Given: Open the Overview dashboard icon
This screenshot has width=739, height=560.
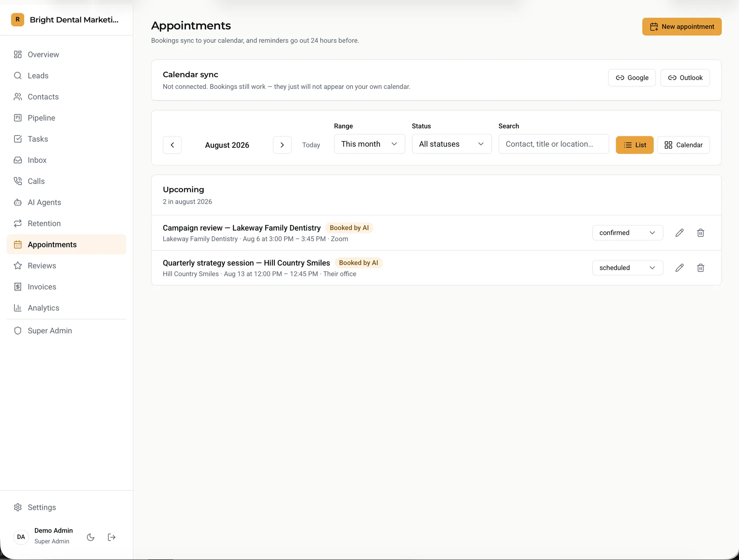Looking at the screenshot, I should 18,54.
